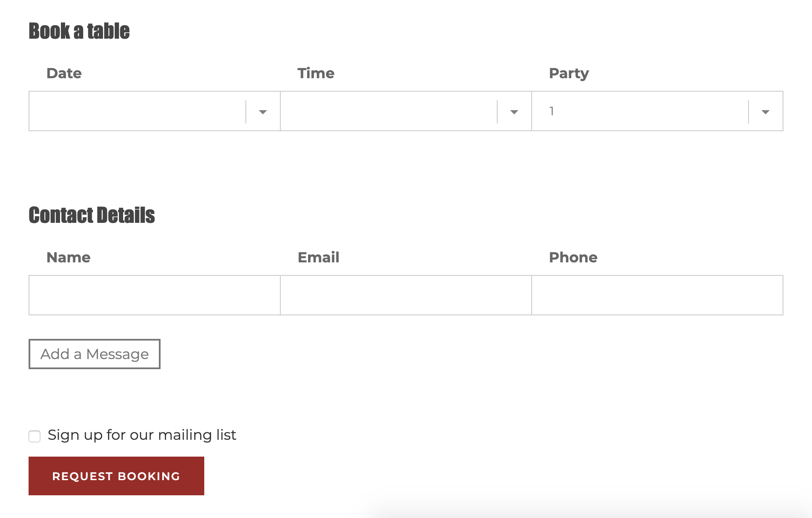Click the Date dropdown arrow
Image resolution: width=812 pixels, height=518 pixels.
263,112
